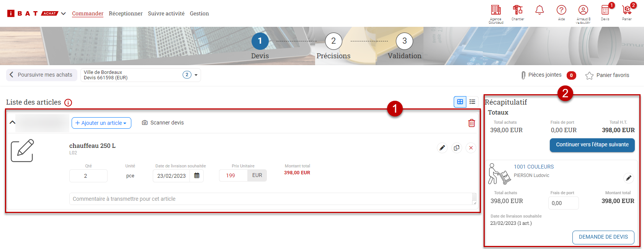This screenshot has height=249, width=644.
Task: Click the Devis calculator icon in header
Action: click(605, 10)
